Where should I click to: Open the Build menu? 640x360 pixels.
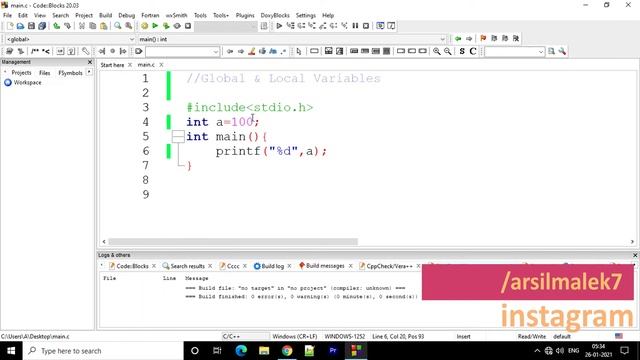click(105, 15)
